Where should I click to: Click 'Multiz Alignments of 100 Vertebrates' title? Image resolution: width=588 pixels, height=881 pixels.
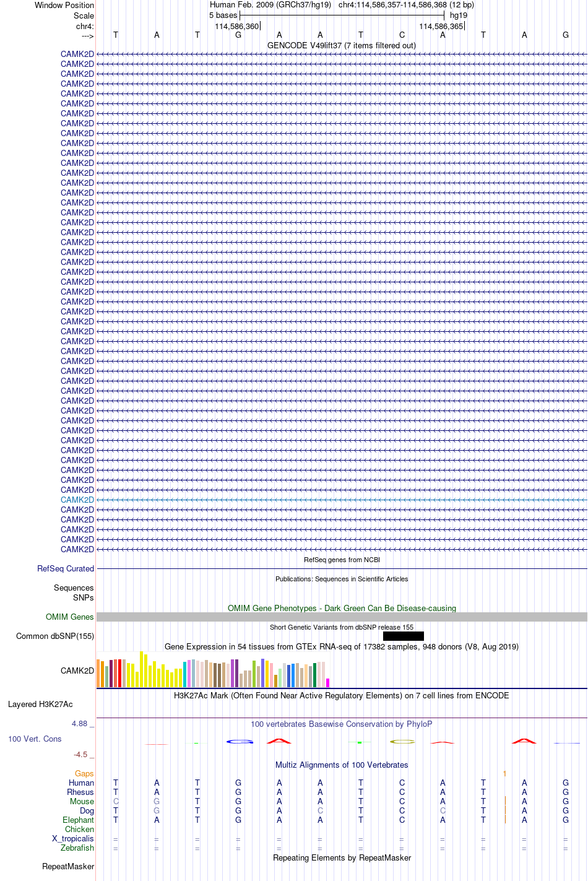click(x=342, y=765)
